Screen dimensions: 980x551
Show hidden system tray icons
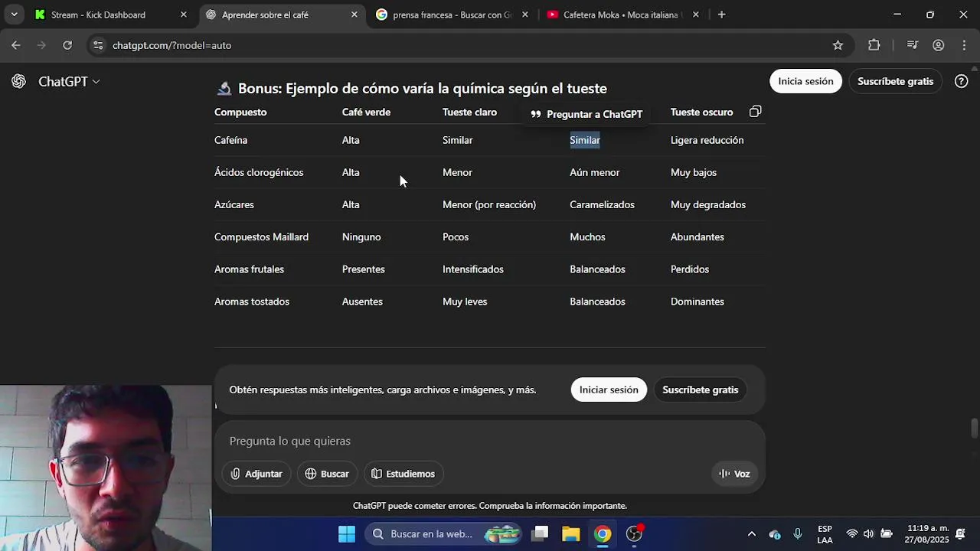pos(752,534)
